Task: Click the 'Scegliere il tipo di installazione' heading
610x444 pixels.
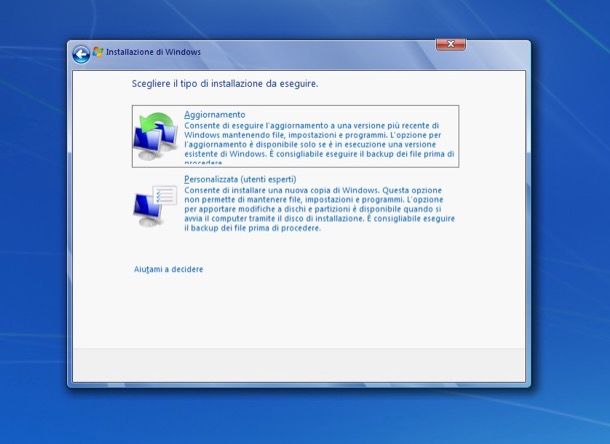Action: [x=225, y=84]
